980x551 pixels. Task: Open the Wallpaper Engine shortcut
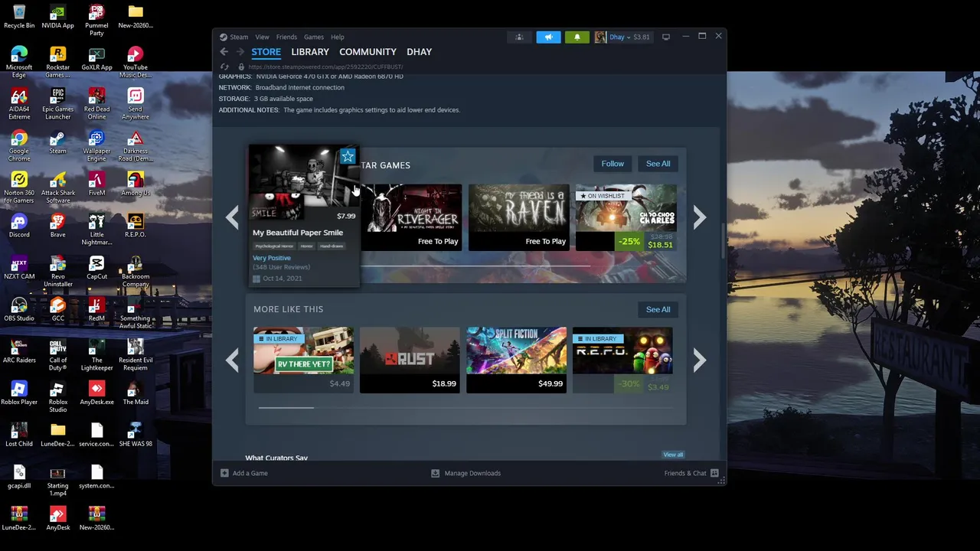coord(96,142)
